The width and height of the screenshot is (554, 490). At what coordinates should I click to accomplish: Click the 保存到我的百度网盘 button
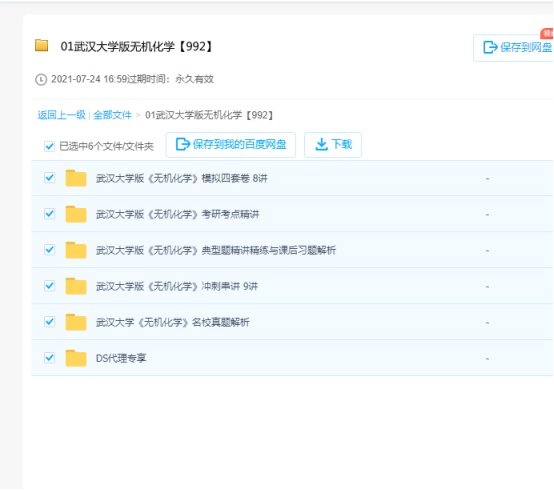pyautogui.click(x=231, y=144)
